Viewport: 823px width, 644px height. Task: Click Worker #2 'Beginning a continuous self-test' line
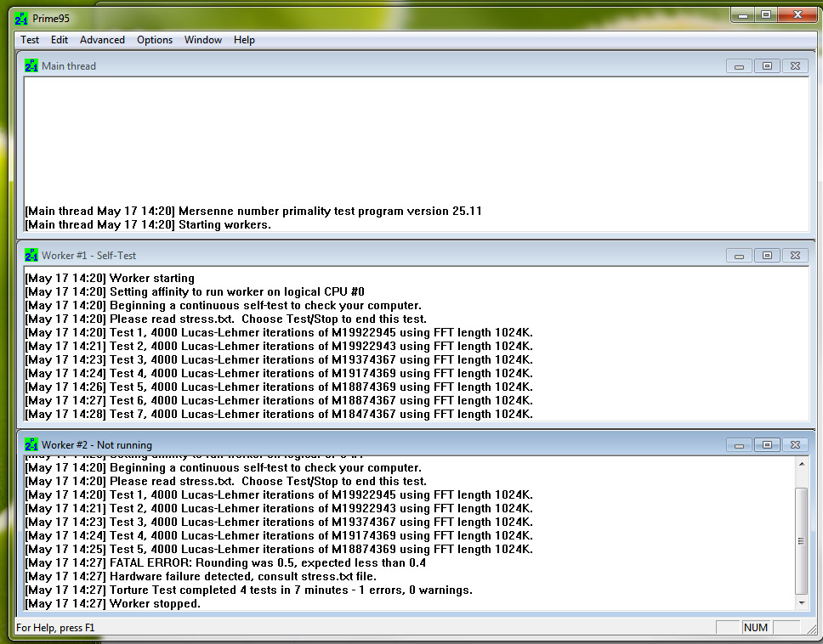point(223,468)
